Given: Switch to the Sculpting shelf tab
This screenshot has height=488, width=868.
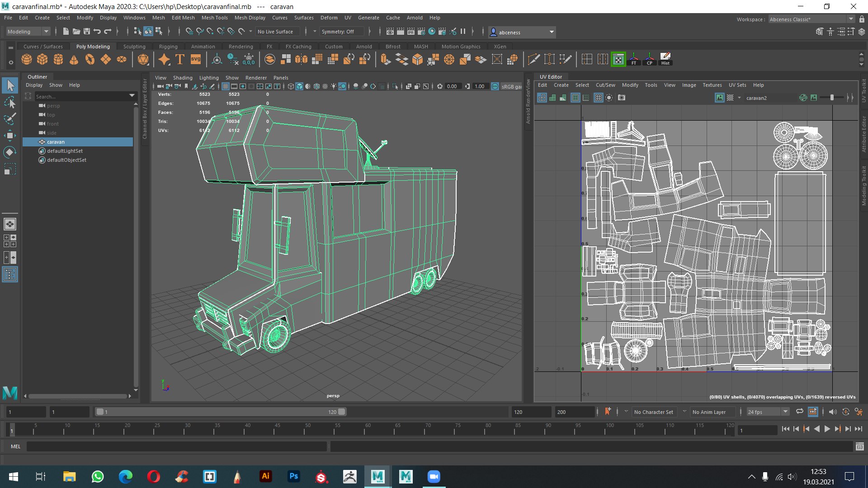Looking at the screenshot, I should click(x=134, y=47).
